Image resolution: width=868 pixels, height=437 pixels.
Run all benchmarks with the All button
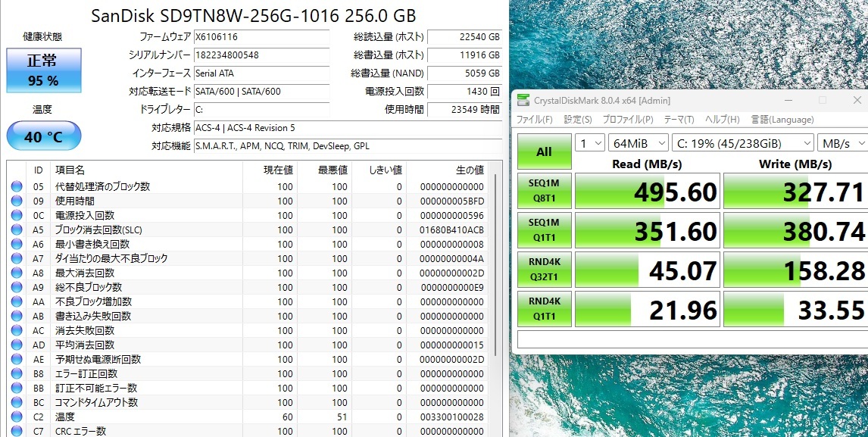click(544, 151)
